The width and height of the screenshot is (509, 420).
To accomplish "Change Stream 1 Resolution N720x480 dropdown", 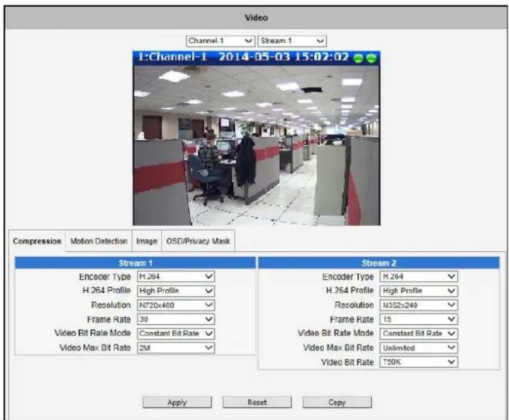I will [176, 305].
